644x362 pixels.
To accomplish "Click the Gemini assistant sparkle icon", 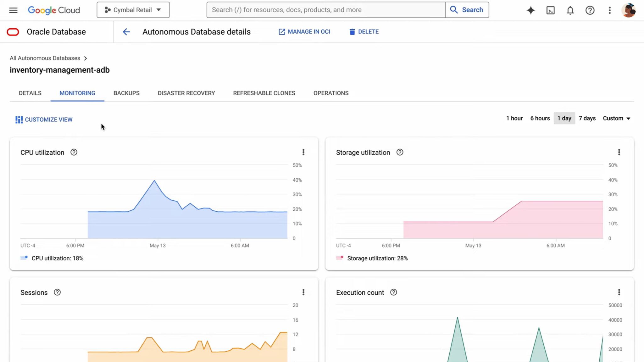I will pyautogui.click(x=530, y=10).
